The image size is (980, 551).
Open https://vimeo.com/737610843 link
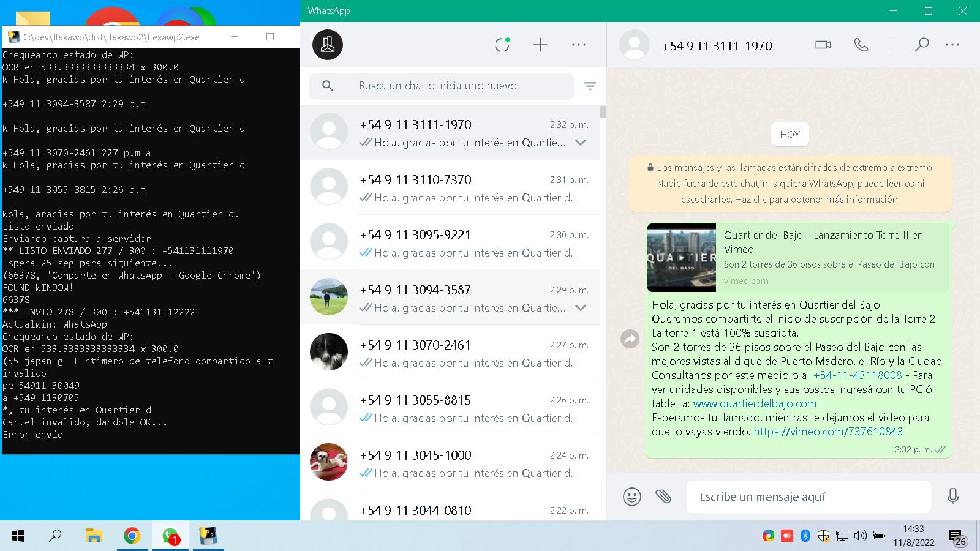point(828,432)
